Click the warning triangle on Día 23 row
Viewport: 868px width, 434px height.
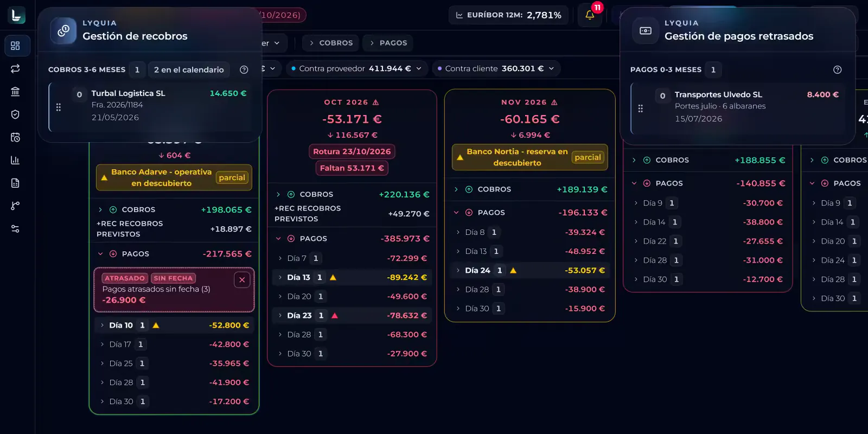(x=335, y=315)
